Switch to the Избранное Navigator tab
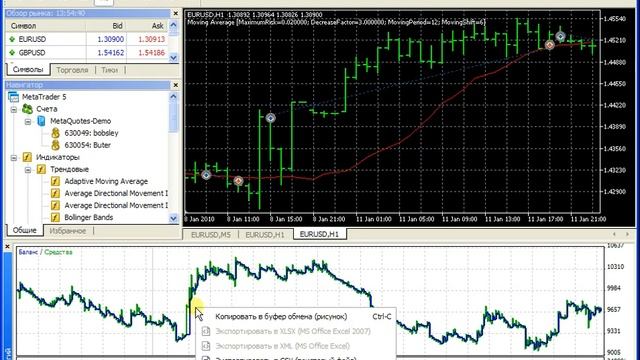 tap(68, 231)
